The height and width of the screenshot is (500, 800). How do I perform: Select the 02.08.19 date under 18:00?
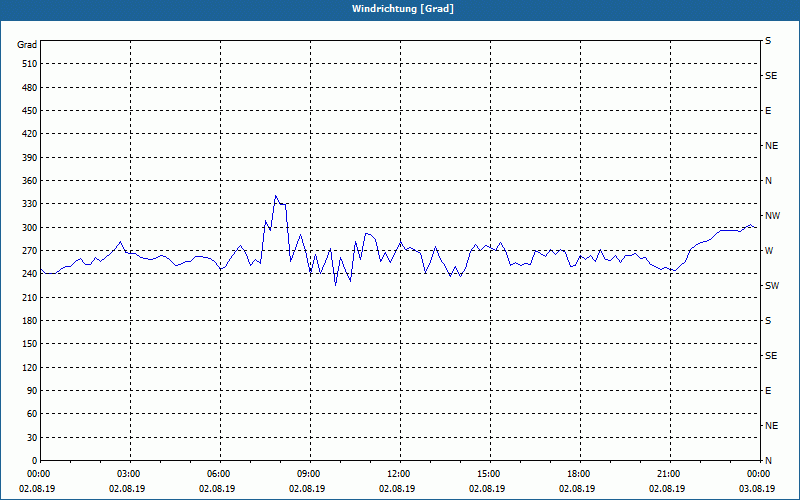[577, 489]
